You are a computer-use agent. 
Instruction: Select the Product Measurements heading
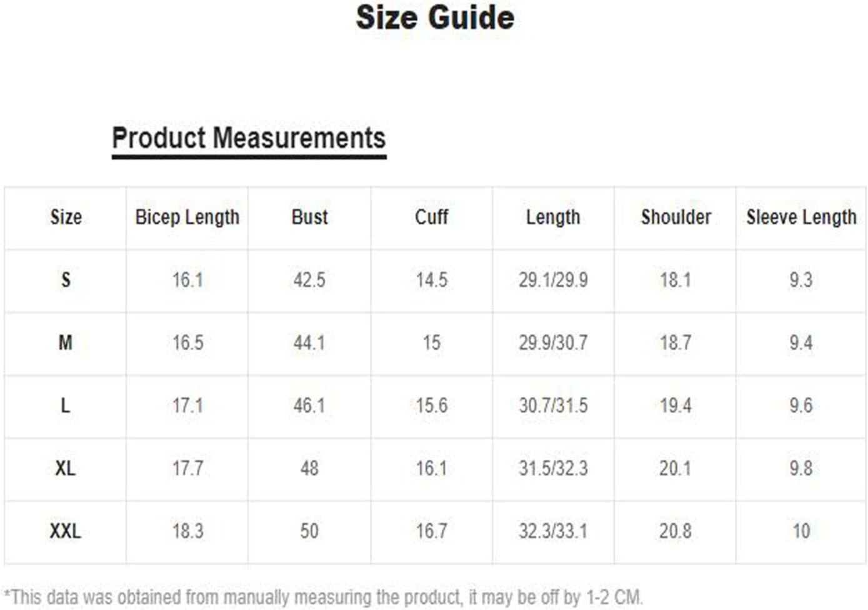(249, 138)
